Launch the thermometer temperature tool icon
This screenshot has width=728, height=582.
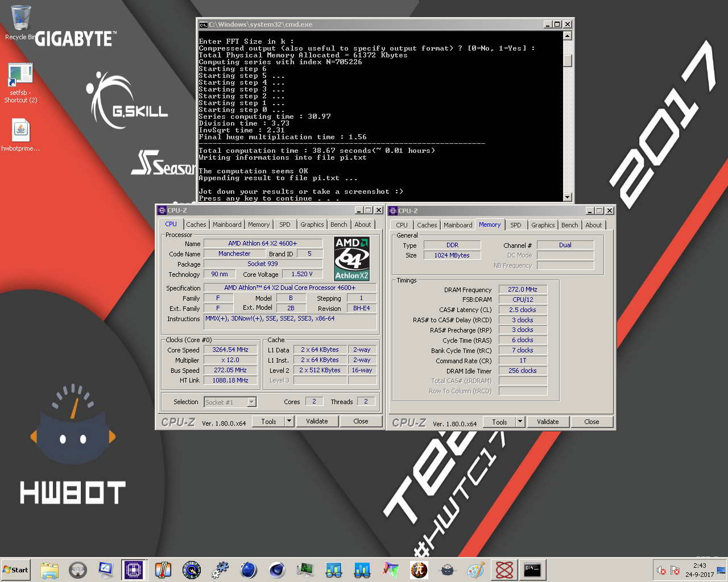click(163, 569)
